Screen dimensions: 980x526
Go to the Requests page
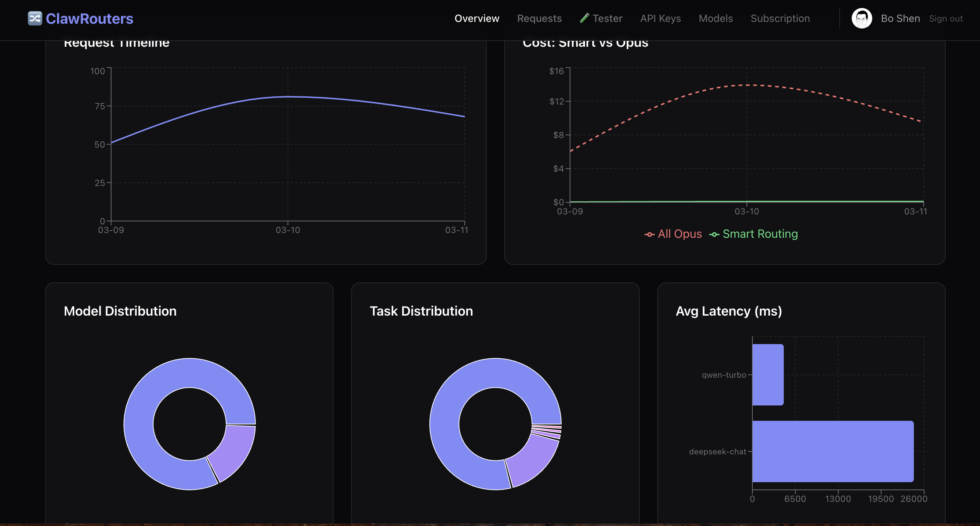coord(539,18)
